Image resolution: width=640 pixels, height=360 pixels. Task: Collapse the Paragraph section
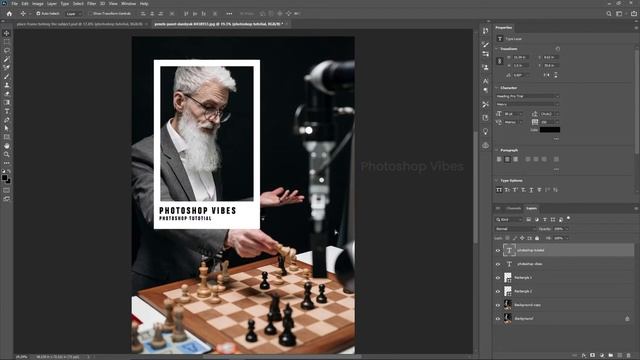click(x=497, y=150)
